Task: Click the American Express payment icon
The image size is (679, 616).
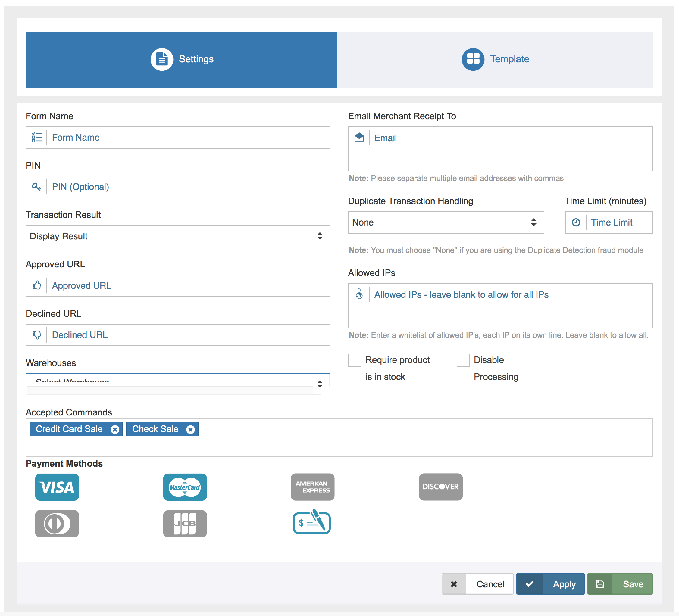Action: (312, 487)
